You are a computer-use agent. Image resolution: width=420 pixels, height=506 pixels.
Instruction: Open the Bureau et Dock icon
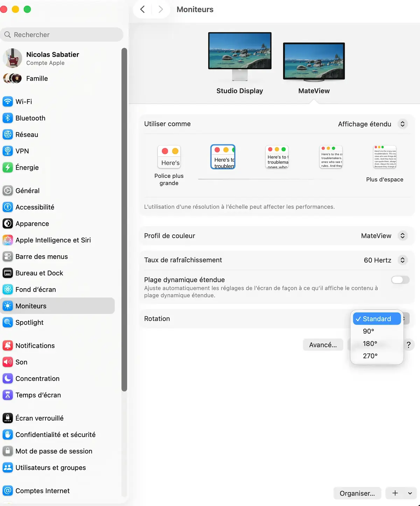point(8,273)
